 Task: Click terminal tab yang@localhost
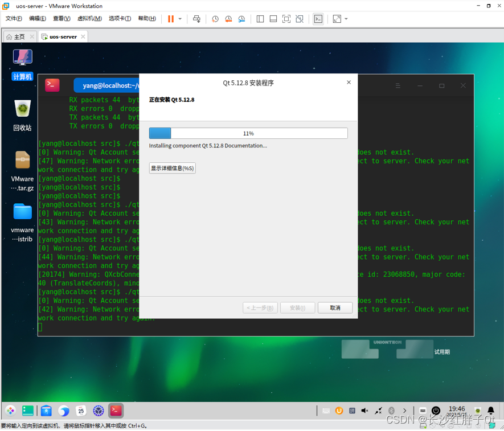coord(106,85)
